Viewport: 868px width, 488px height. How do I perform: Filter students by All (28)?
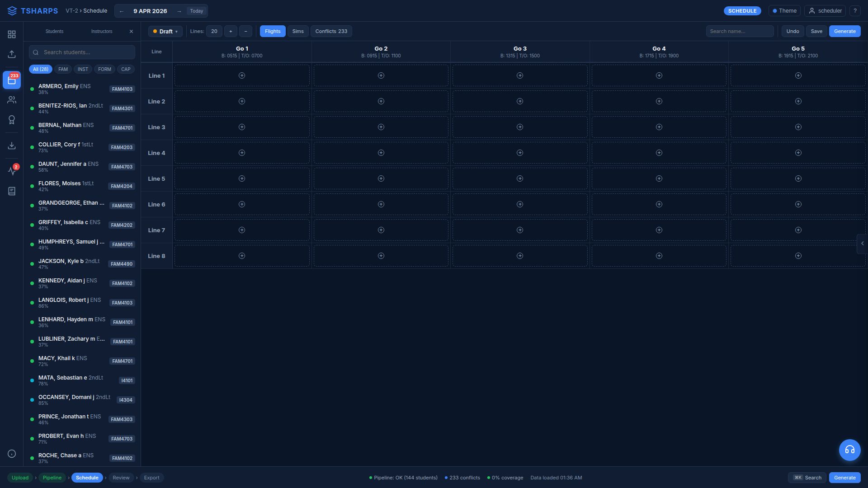(x=41, y=69)
